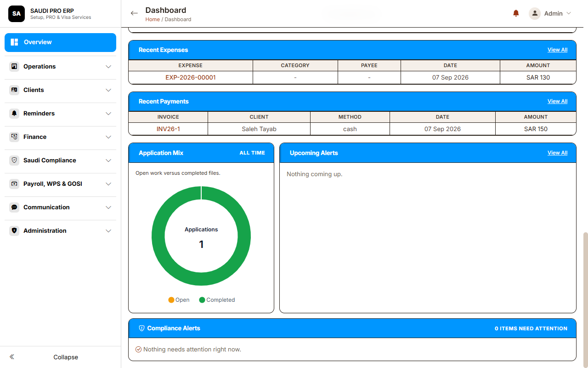Open the Admin account dropdown arrow
The height and width of the screenshot is (368, 588).
[x=569, y=13]
